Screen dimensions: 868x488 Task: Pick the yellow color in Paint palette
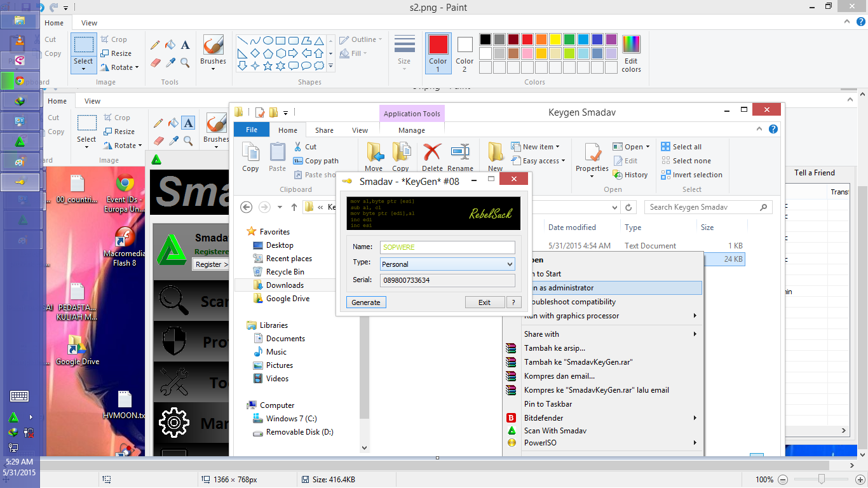coord(555,39)
